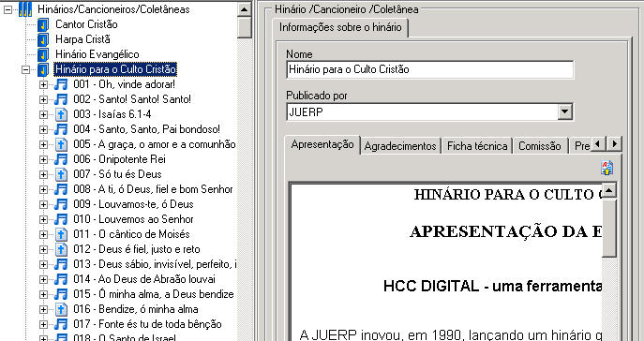This screenshot has width=644, height=341.
Task: Click the Hinário Evangélico book icon
Action: pyautogui.click(x=43, y=54)
